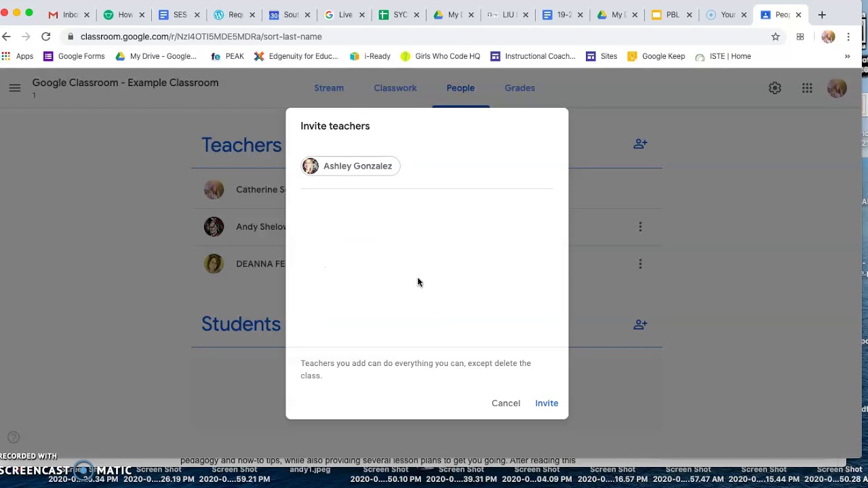
Task: Click Andy Shelow's avatar
Action: tap(214, 226)
